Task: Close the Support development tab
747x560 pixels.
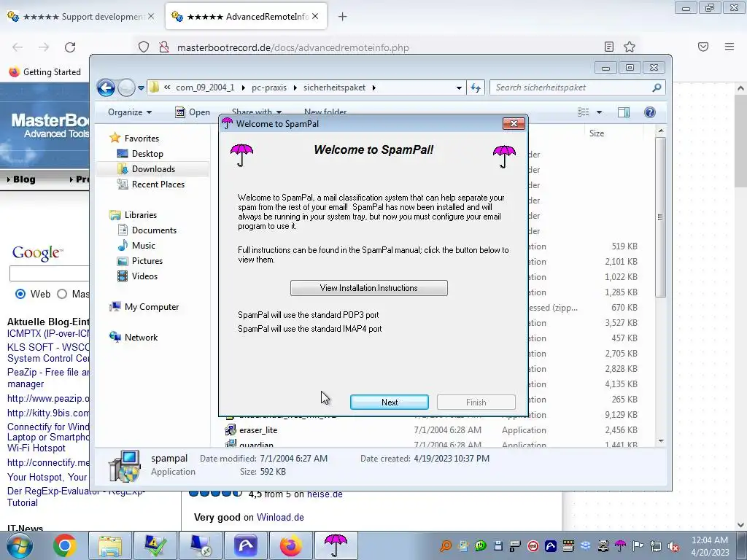Action: tap(151, 17)
